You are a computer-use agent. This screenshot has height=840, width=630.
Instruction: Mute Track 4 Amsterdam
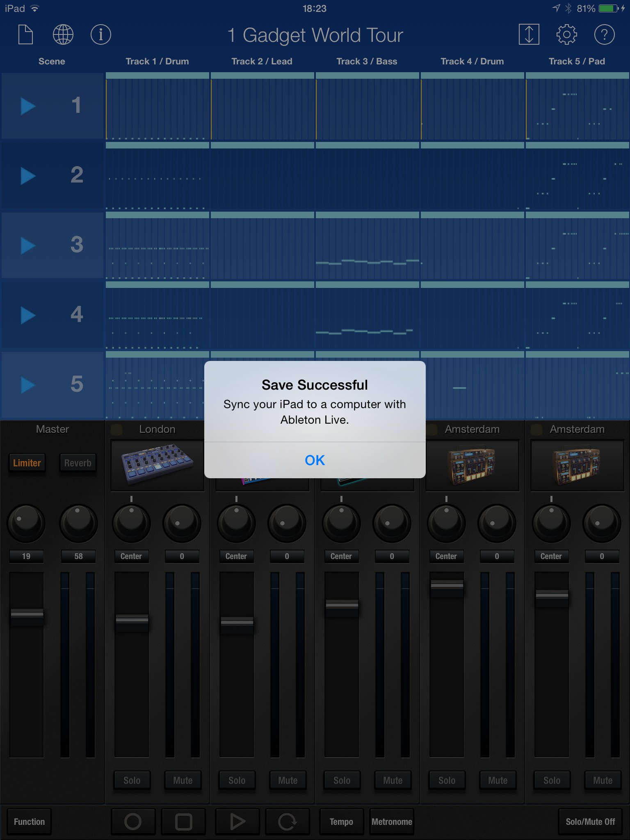coord(498,781)
